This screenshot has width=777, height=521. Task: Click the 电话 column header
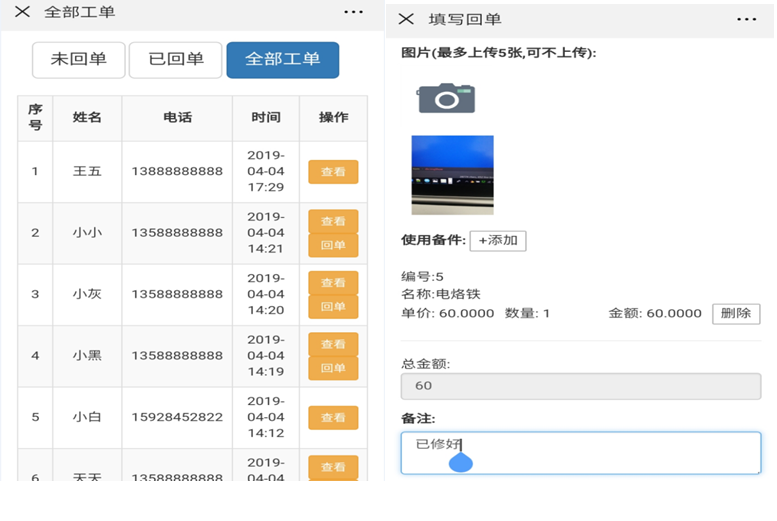[177, 118]
